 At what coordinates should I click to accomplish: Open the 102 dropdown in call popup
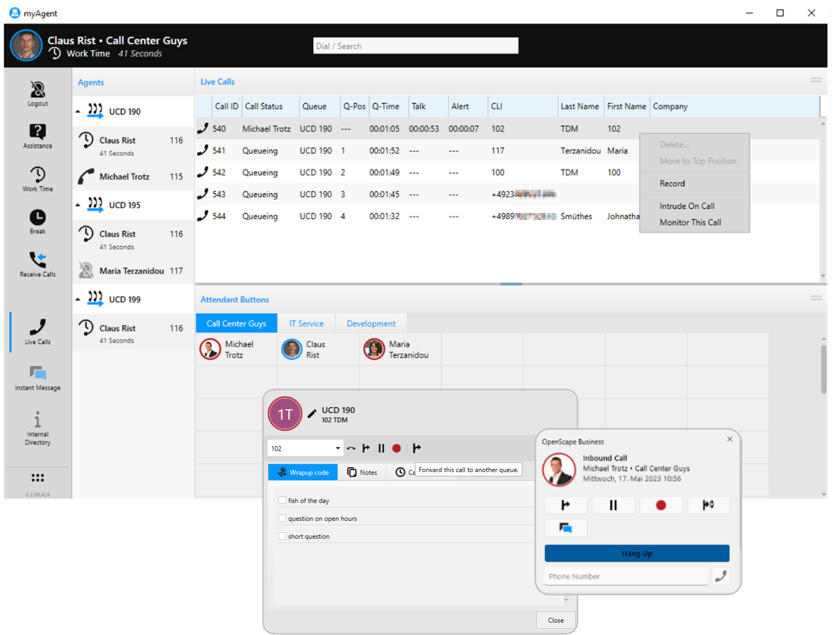[338, 448]
